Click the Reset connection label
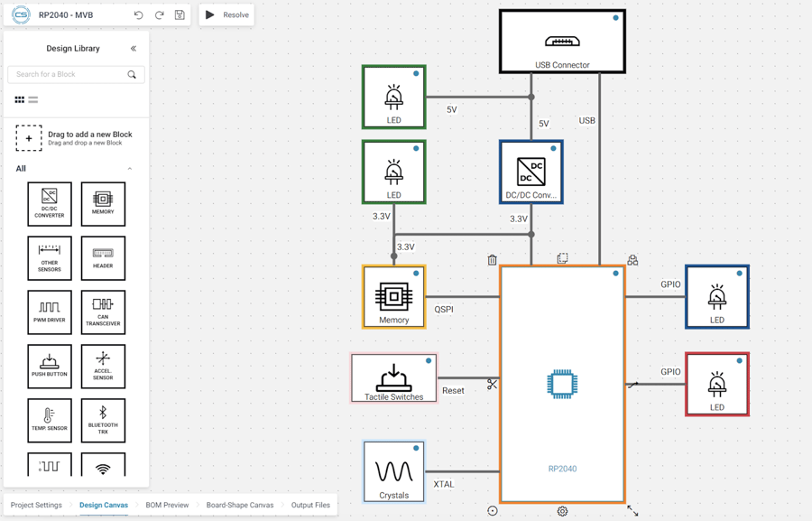This screenshot has width=812, height=521. [x=453, y=390]
